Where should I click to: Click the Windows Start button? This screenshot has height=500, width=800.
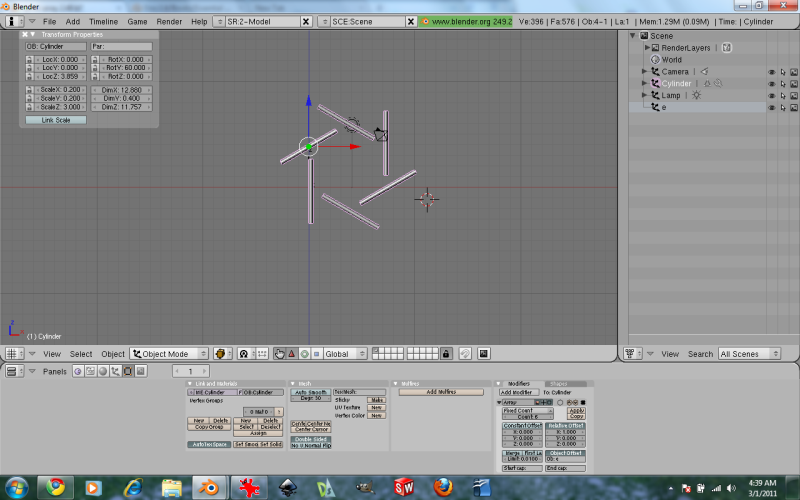tap(16, 487)
